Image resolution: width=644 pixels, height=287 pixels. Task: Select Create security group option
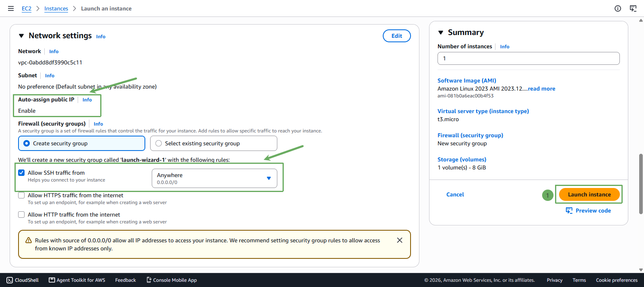tap(82, 143)
